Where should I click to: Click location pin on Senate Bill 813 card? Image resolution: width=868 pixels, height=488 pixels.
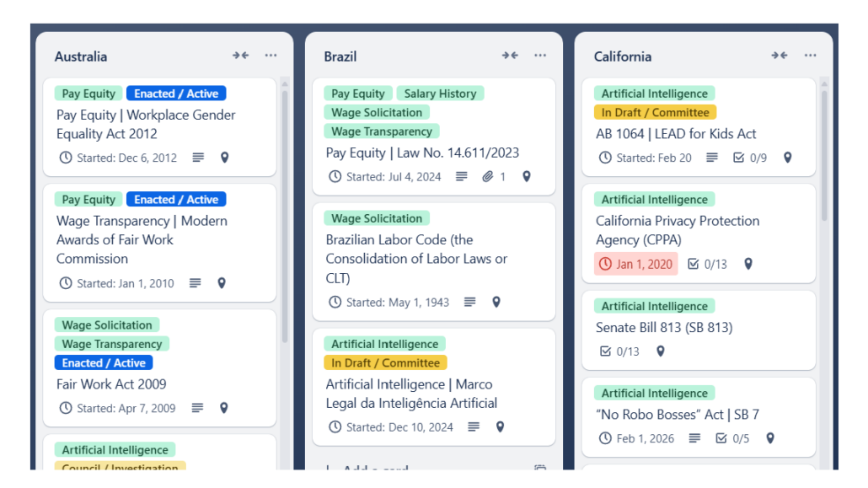(x=661, y=351)
